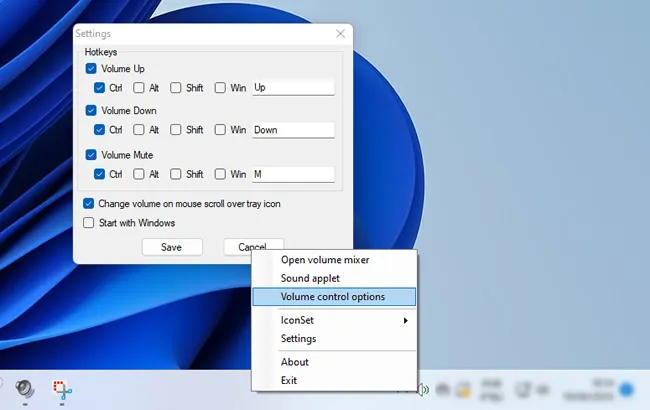Click the speaker icon in the taskbar
This screenshot has height=410, width=650.
coord(25,389)
